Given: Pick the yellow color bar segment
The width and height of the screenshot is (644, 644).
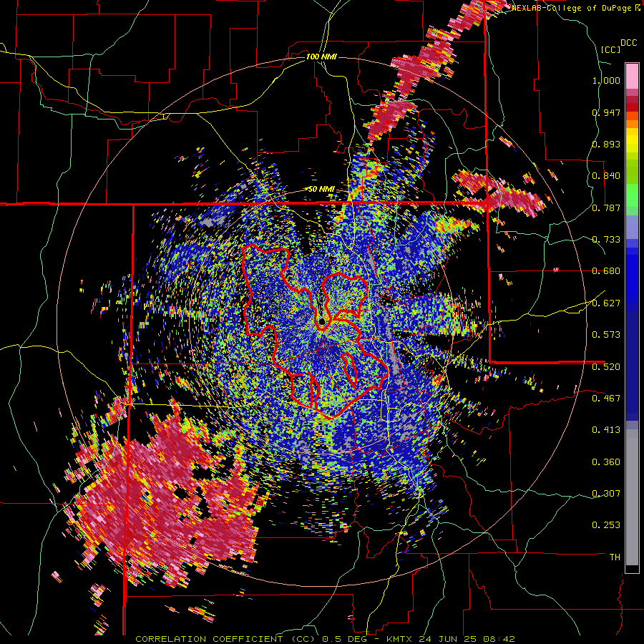Looking at the screenshot, I should pyautogui.click(x=632, y=140).
